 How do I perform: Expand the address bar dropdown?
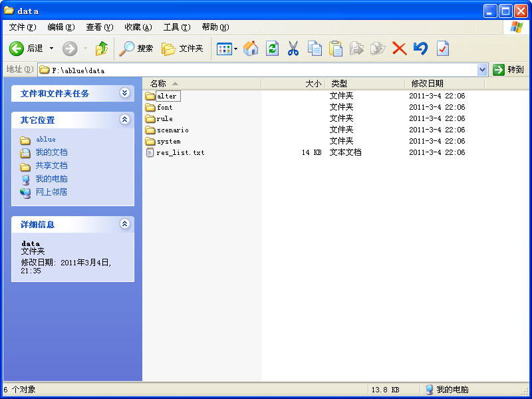pyautogui.click(x=483, y=70)
